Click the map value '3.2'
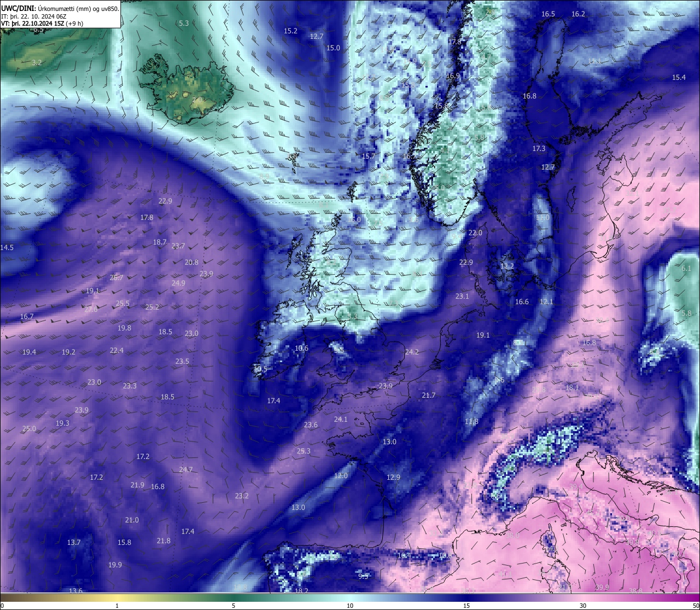 [x=37, y=62]
